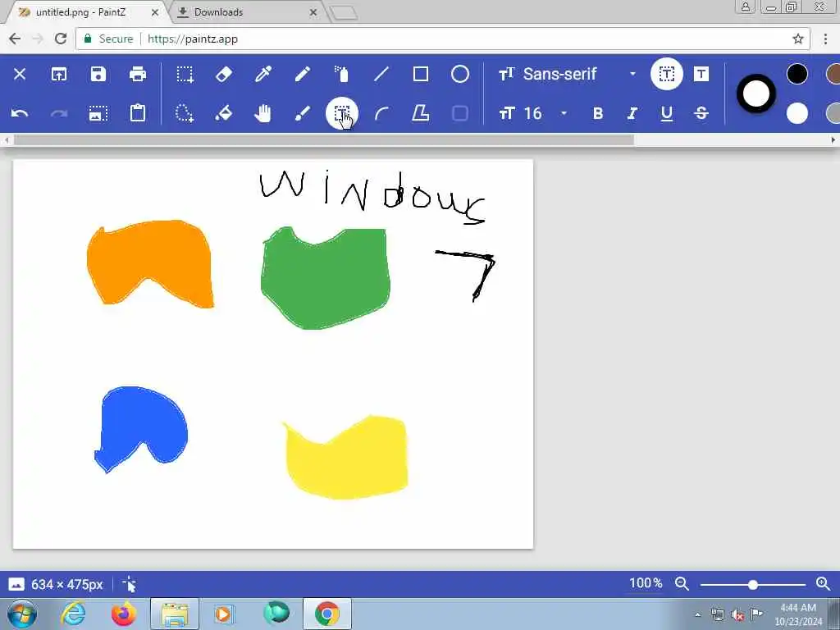Click the taskbar clock showing 4:44 AM

(x=798, y=614)
